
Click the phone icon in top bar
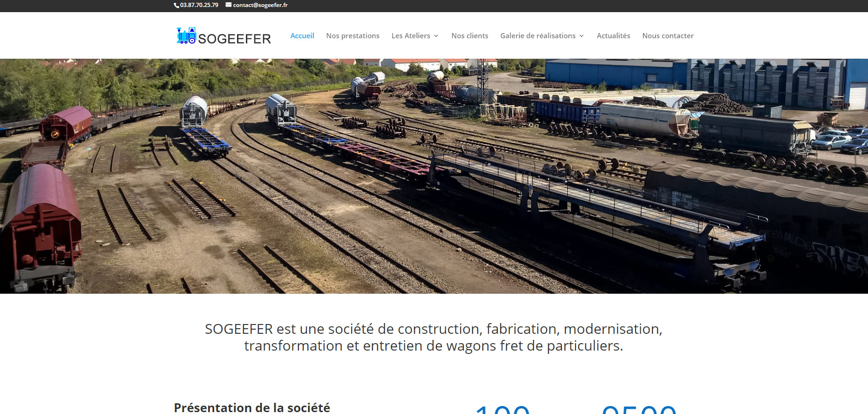[x=176, y=5]
